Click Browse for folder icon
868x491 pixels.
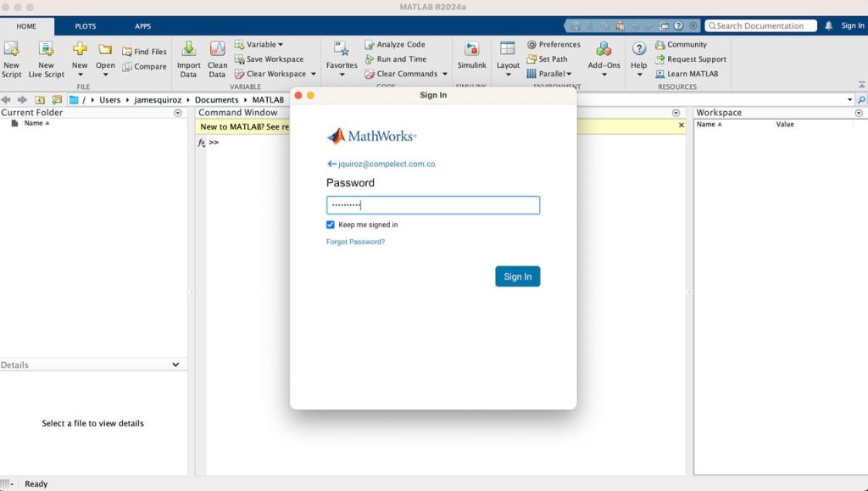pos(57,99)
